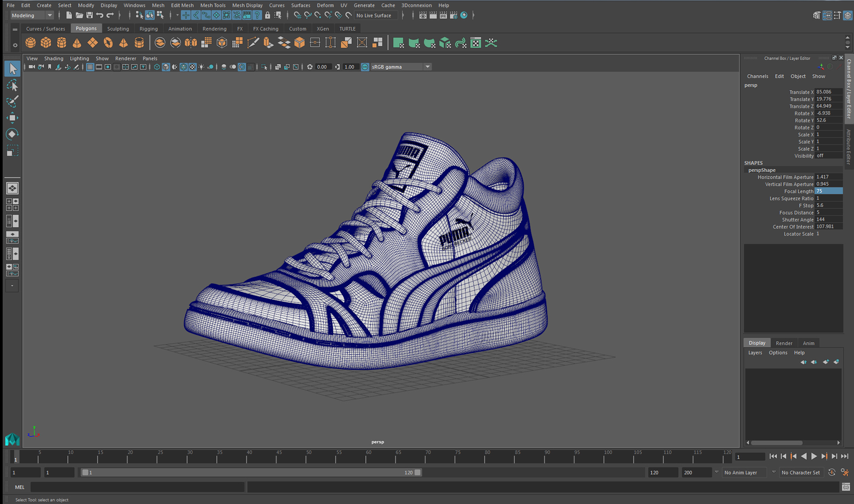This screenshot has width=854, height=504.
Task: Create a polygon pipe from the shelf
Action: [x=139, y=43]
